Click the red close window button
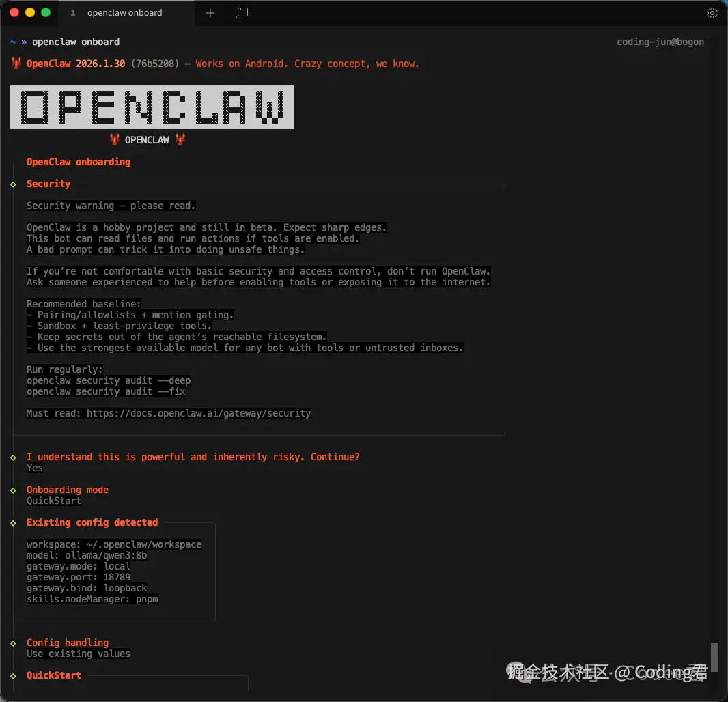The width and height of the screenshot is (728, 702). [14, 12]
